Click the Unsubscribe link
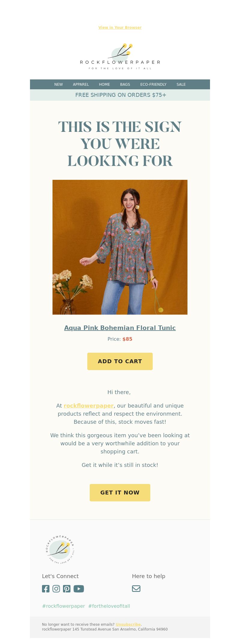Image resolution: width=240 pixels, height=644 pixels. click(x=128, y=625)
